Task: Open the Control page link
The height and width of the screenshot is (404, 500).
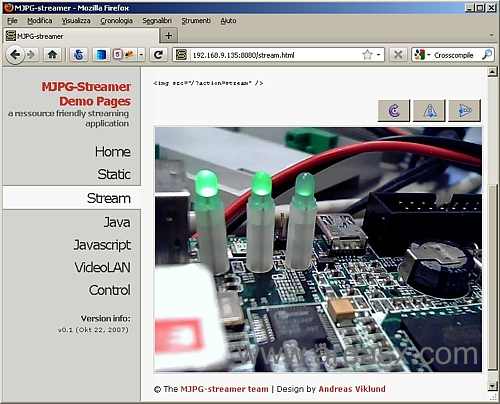Action: 110,290
